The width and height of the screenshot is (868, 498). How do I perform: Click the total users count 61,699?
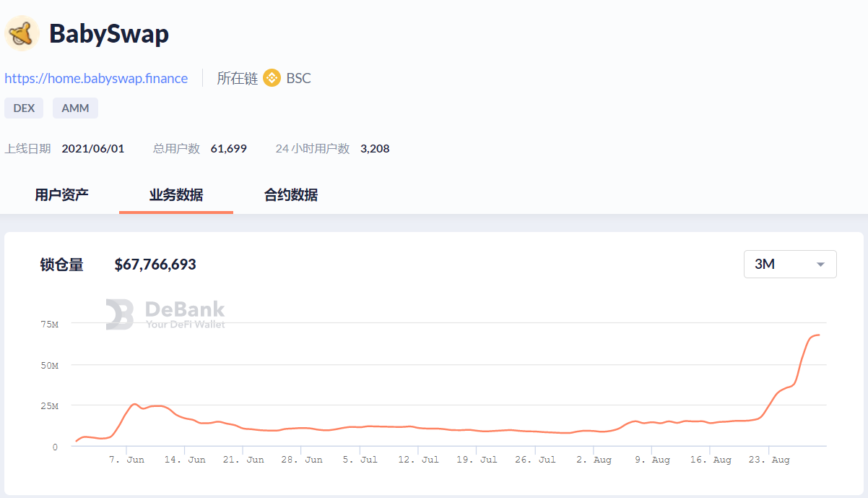228,148
